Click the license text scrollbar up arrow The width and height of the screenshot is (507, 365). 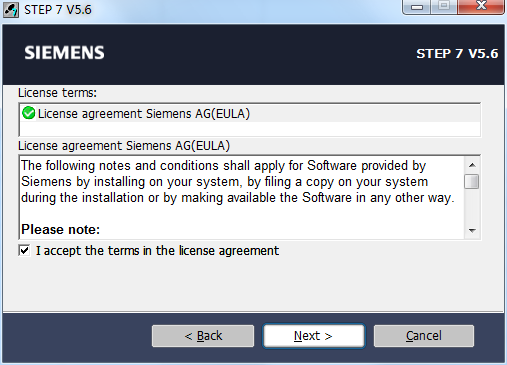(x=472, y=165)
